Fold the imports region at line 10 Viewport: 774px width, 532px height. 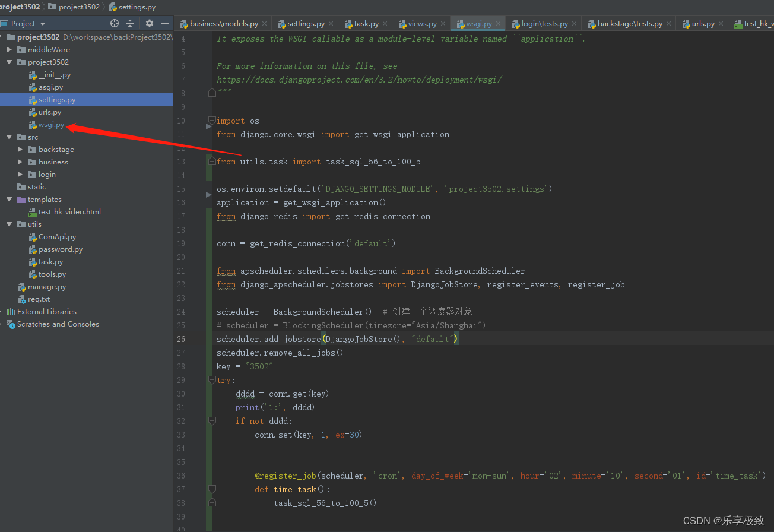point(211,121)
